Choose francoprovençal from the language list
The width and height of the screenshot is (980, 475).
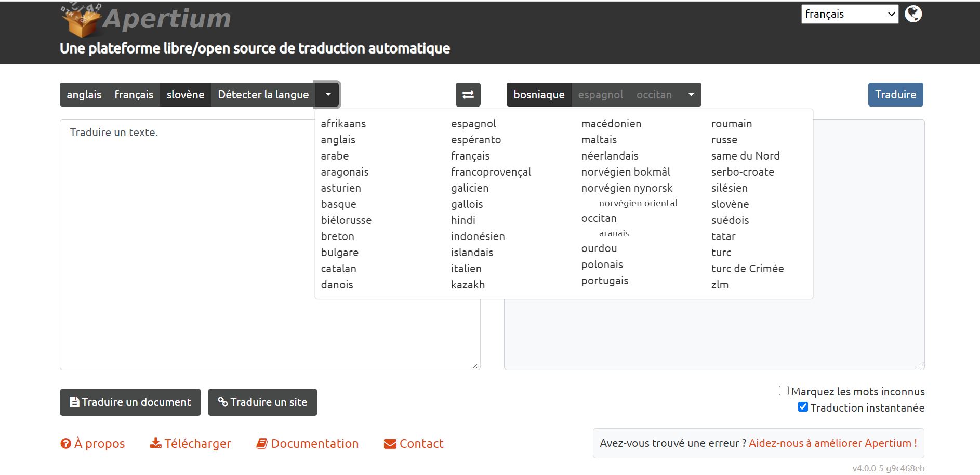491,172
